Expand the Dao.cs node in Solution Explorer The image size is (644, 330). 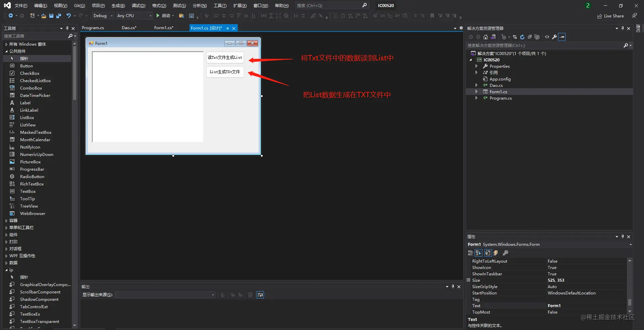point(476,85)
